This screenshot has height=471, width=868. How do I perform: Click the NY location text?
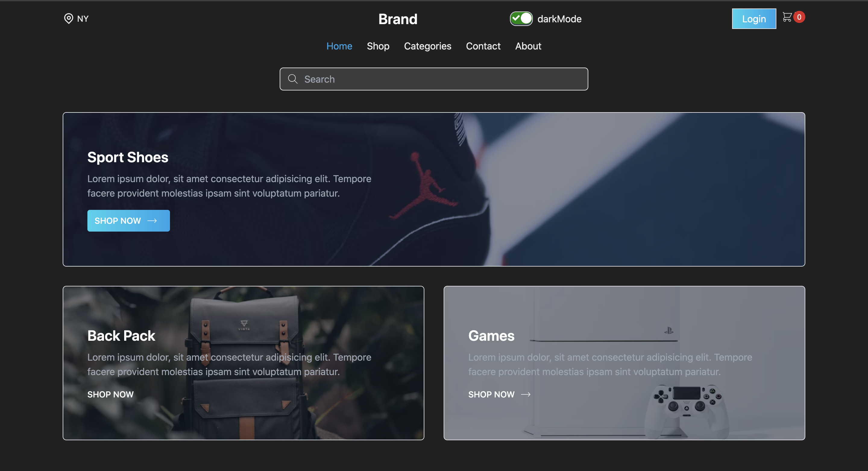coord(83,19)
